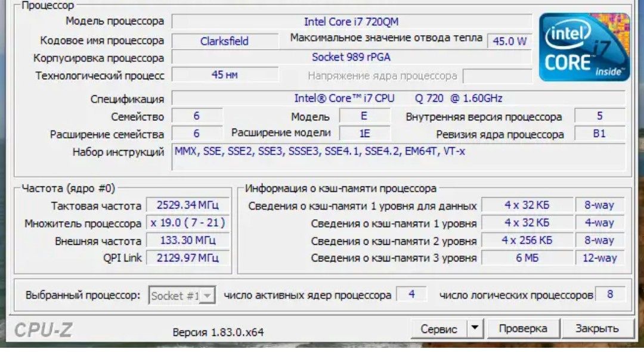This screenshot has height=352, width=644.
Task: Click the Выбранный процессор label
Action: (83, 295)
